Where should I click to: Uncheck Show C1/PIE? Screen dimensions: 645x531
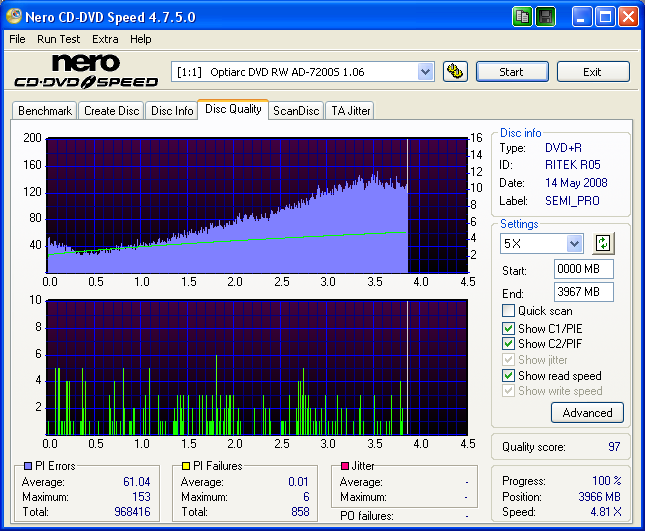[508, 328]
